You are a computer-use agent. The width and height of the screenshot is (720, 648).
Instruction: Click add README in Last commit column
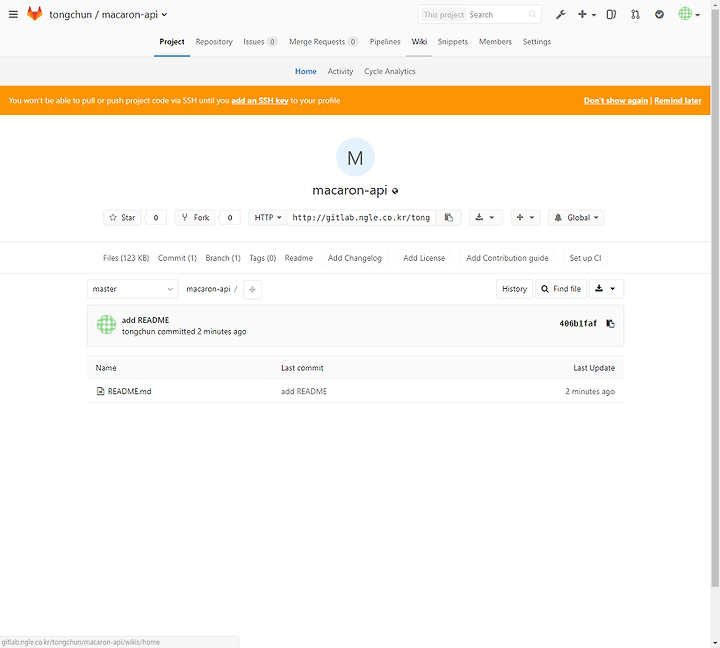pyautogui.click(x=304, y=391)
